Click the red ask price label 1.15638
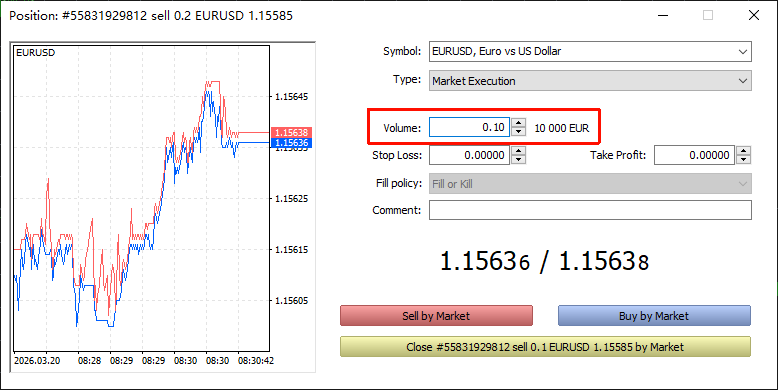 (x=291, y=132)
